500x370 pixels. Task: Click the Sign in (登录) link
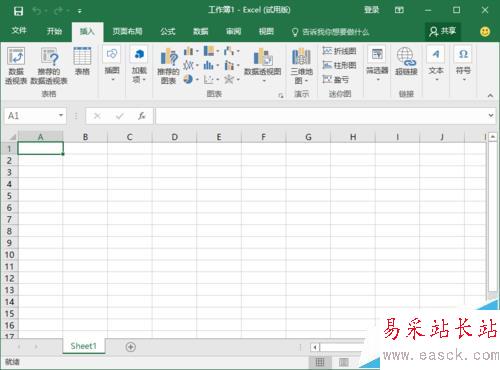[371, 10]
